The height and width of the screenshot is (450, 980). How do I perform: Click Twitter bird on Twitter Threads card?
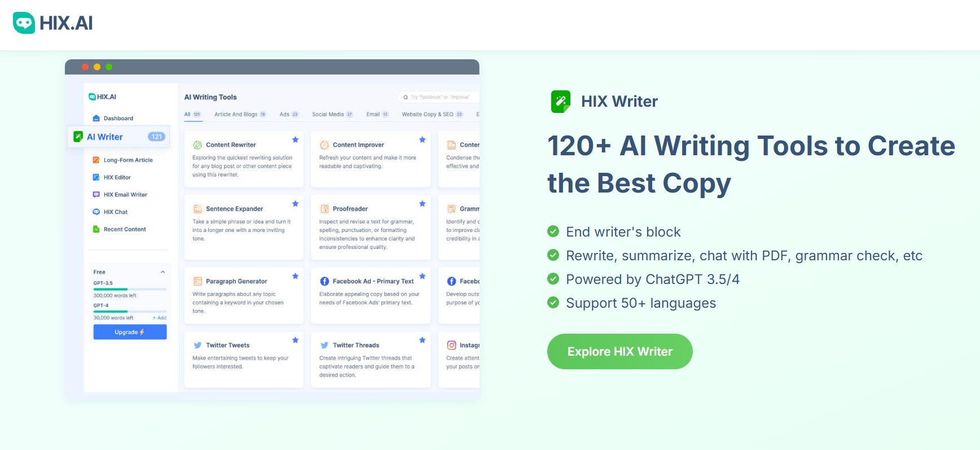click(x=324, y=345)
